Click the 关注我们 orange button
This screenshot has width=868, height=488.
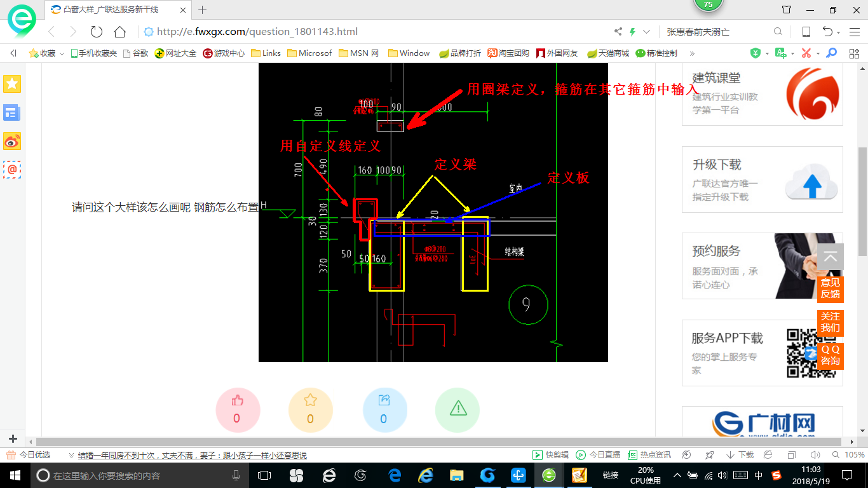coord(831,322)
